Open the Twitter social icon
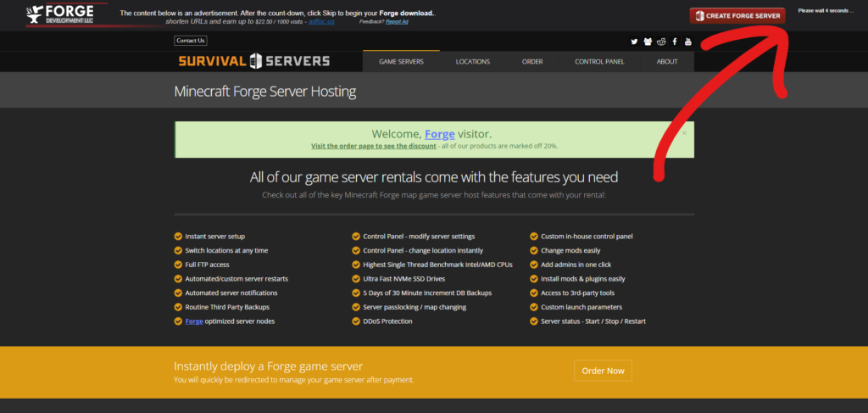Image resolution: width=868 pixels, height=413 pixels. tap(634, 42)
